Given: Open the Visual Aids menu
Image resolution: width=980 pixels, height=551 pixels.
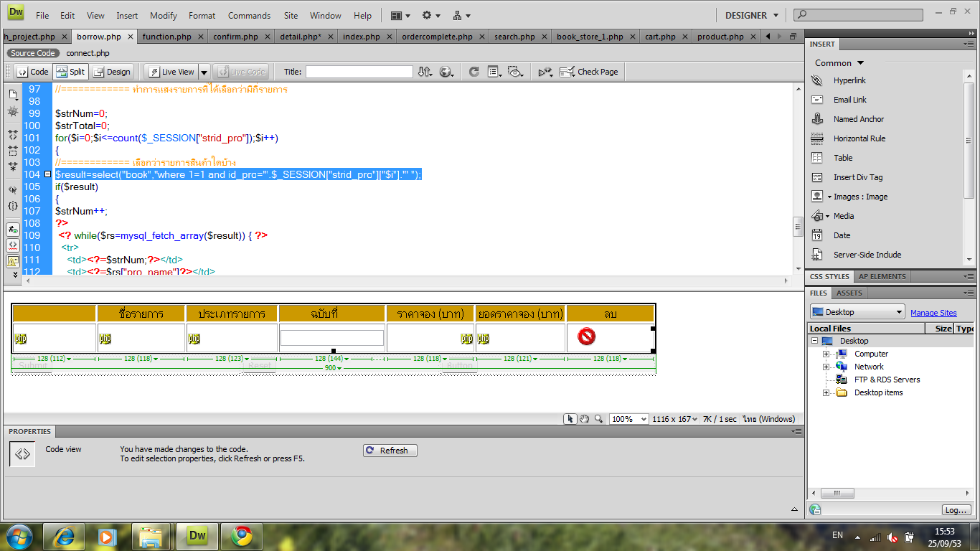Looking at the screenshot, I should tap(515, 72).
